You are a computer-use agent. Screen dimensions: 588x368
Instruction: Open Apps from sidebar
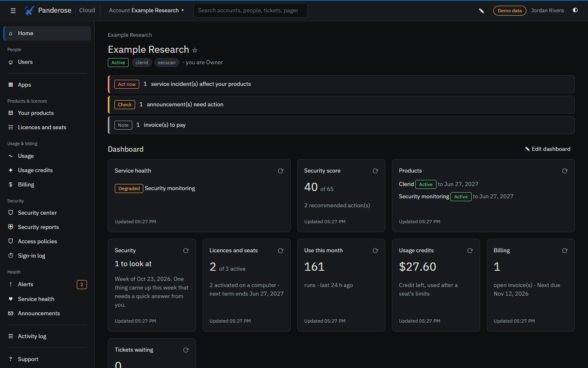(x=47, y=85)
